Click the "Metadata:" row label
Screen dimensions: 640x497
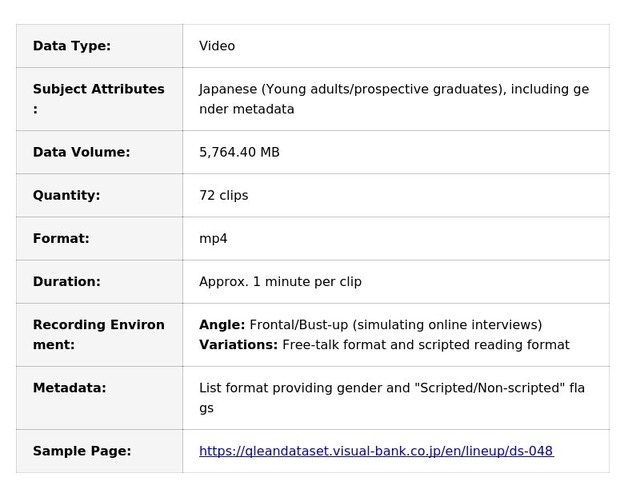pyautogui.click(x=69, y=388)
